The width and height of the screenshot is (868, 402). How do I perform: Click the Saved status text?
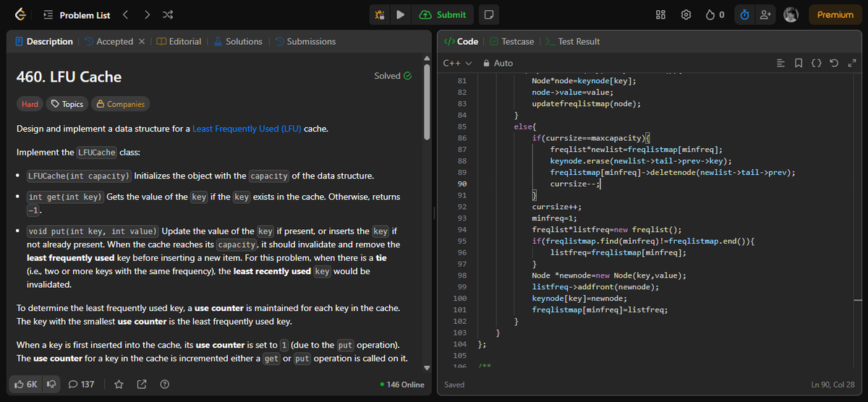(455, 384)
